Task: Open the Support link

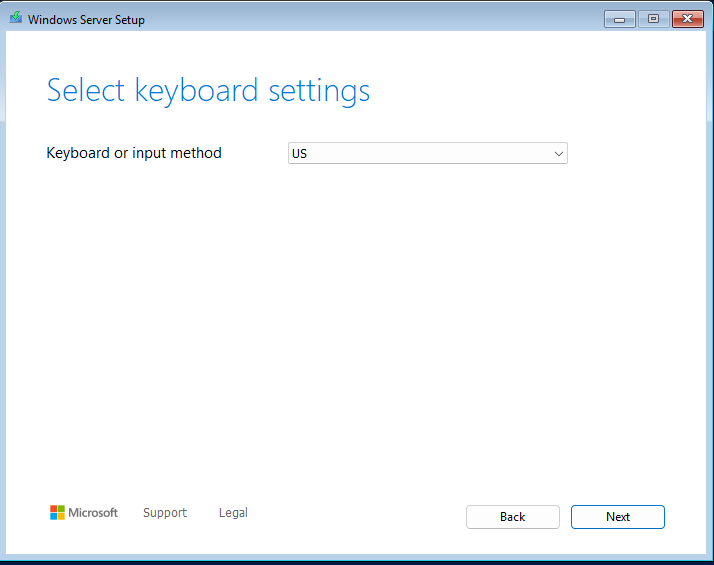Action: pos(165,513)
